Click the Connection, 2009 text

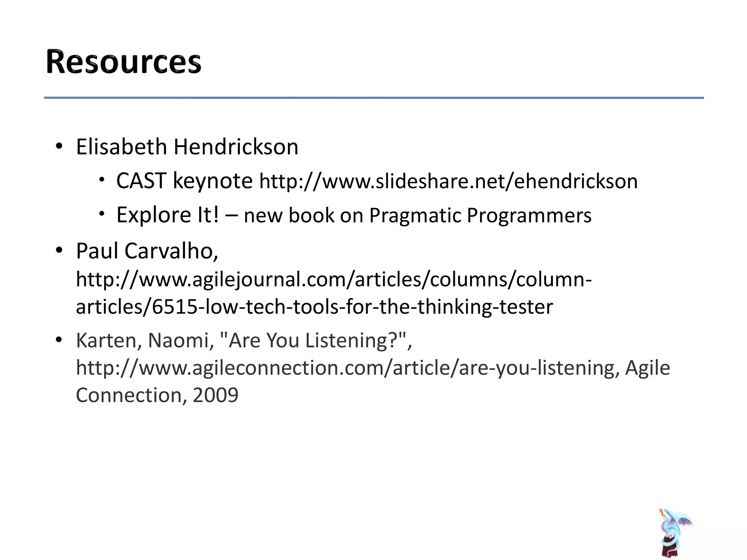tap(157, 395)
